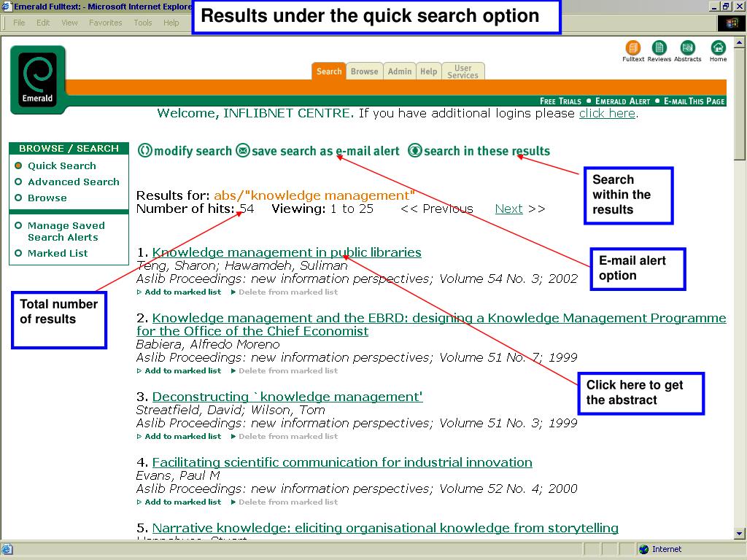
Task: Click the Internet zone globe icon
Action: click(643, 549)
